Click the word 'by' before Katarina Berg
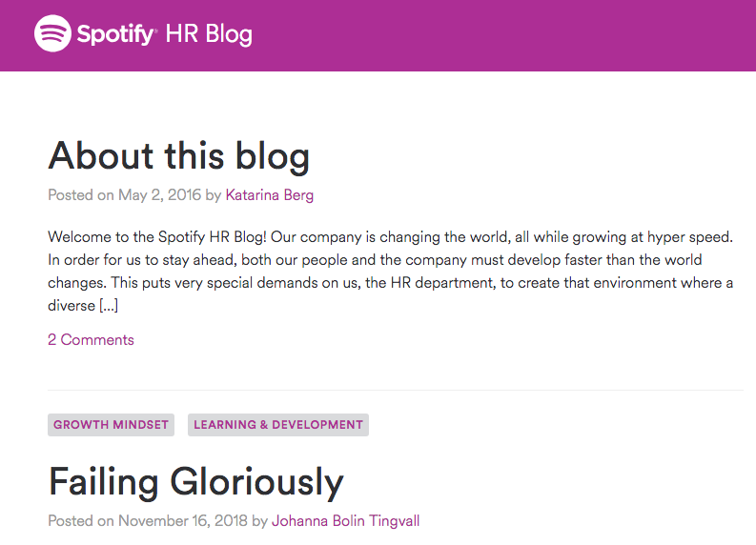The width and height of the screenshot is (756, 545). (214, 195)
